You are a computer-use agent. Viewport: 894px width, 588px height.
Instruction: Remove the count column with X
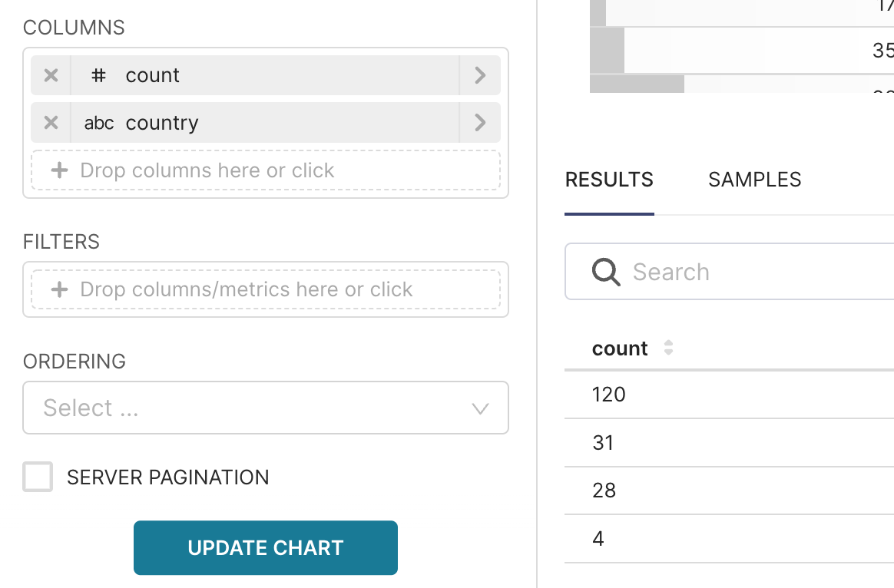(51, 75)
